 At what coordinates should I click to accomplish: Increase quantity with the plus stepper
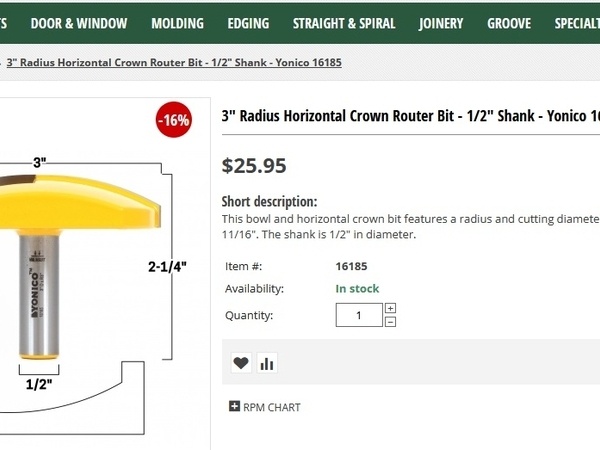[390, 308]
